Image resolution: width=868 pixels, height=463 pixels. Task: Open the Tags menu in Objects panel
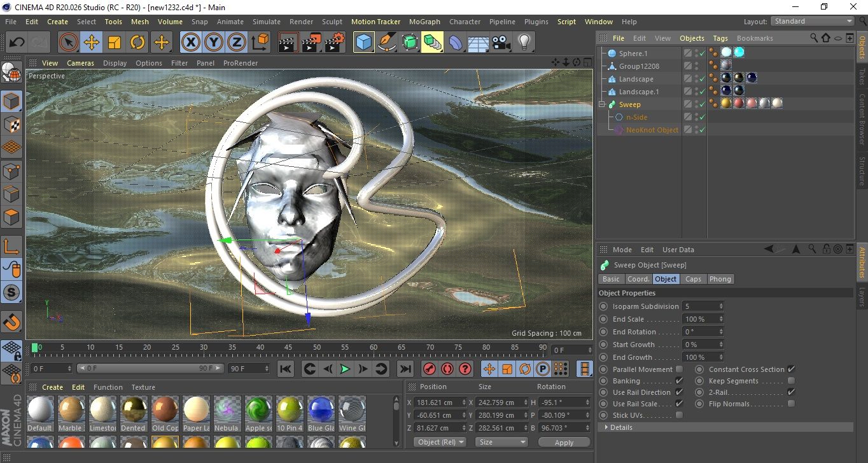[x=720, y=38]
